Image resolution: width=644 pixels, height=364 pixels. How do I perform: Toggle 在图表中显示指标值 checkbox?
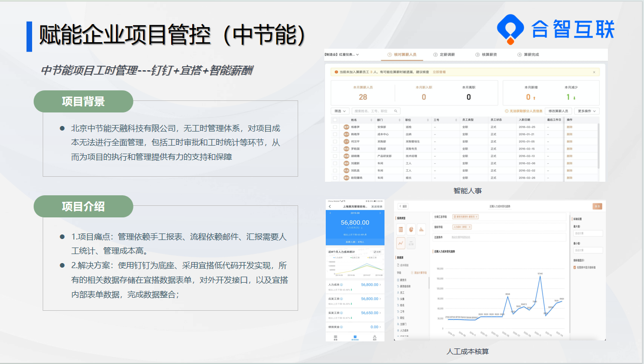(575, 268)
